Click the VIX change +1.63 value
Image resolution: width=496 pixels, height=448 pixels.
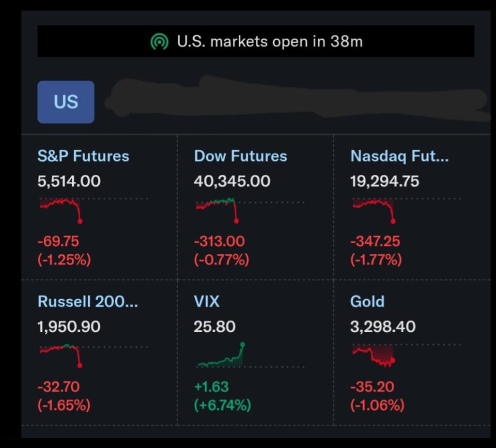[211, 386]
